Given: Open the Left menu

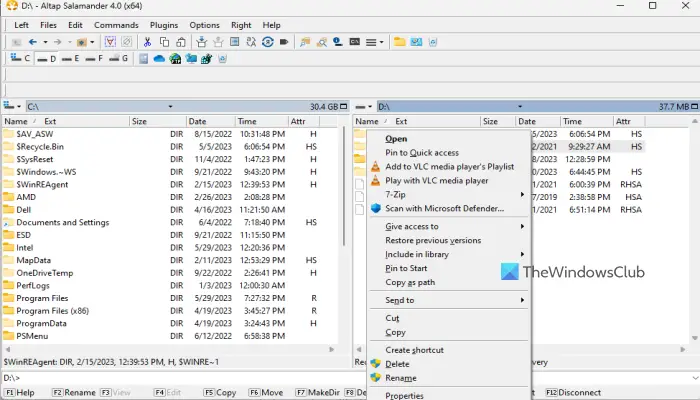Looking at the screenshot, I should coord(21,25).
